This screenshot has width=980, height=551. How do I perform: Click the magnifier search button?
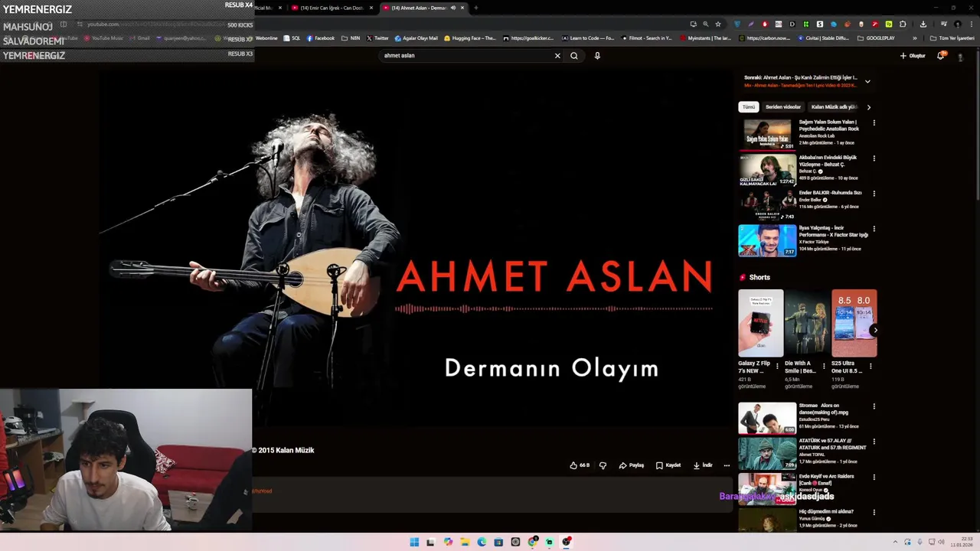(573, 55)
